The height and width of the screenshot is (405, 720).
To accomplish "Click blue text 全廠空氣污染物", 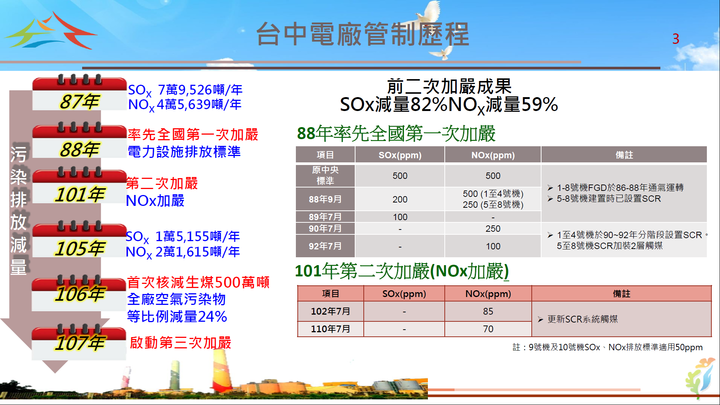I will (176, 299).
